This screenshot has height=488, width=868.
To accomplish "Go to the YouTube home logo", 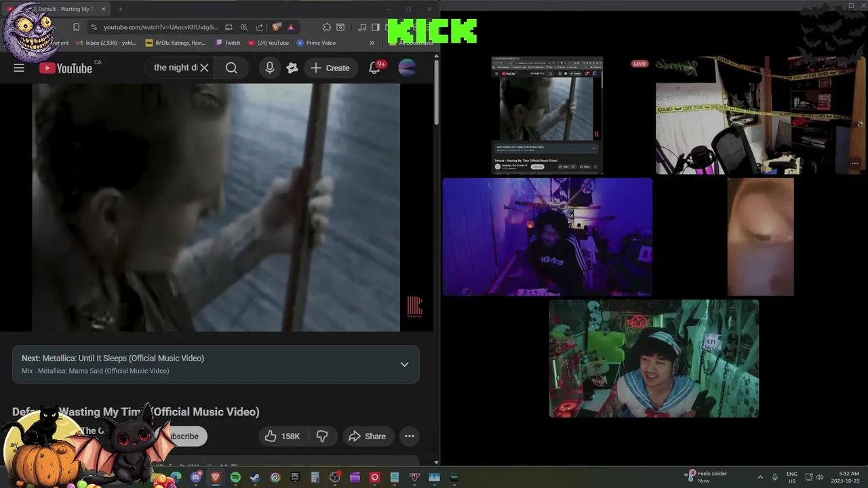I will [x=66, y=68].
